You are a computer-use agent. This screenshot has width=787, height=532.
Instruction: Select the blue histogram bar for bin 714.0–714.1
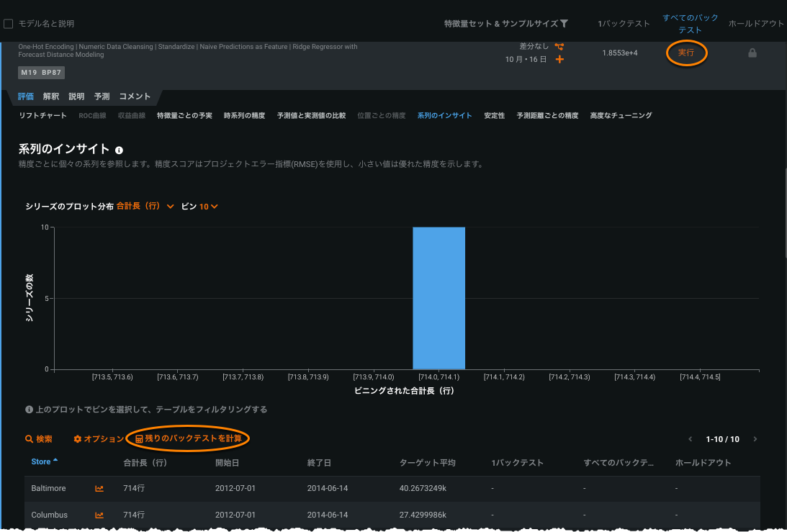(439, 298)
